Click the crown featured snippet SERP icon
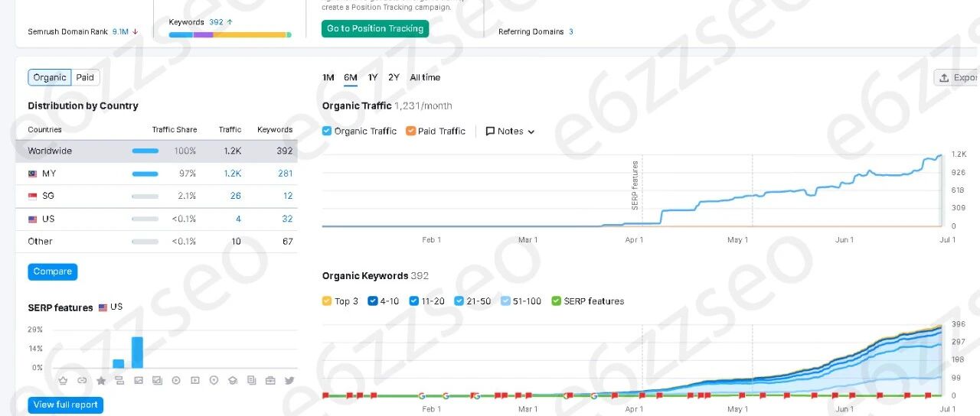The width and height of the screenshot is (980, 416). [x=63, y=380]
